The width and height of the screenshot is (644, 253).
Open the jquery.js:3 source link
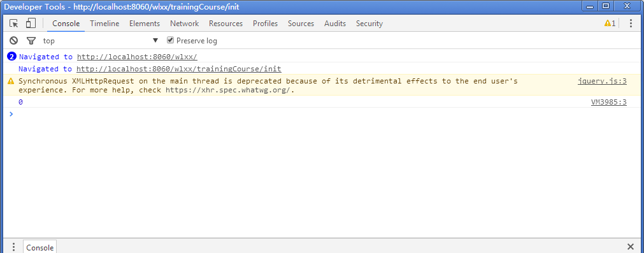click(602, 81)
